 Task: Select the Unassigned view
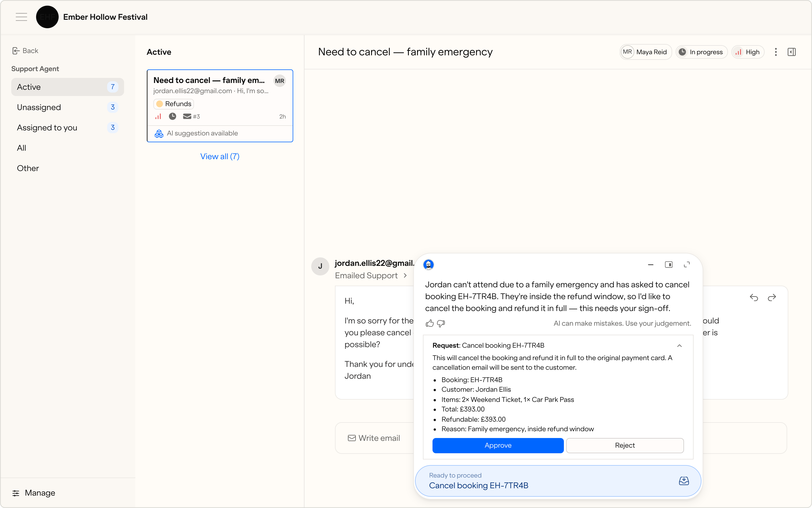(x=67, y=107)
